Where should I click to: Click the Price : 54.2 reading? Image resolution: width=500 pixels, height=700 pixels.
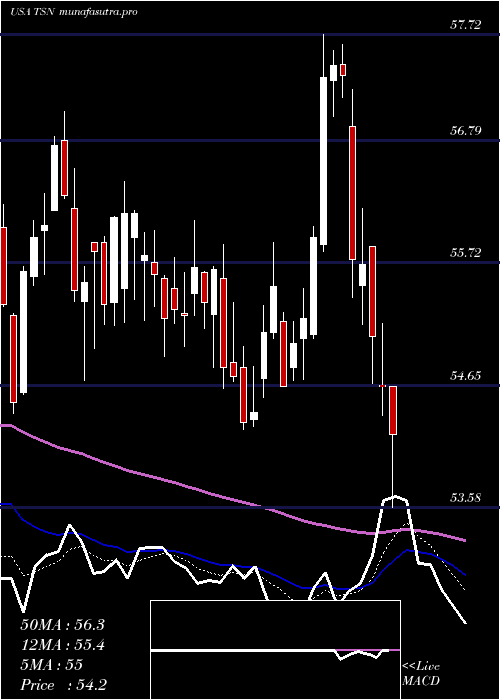[63, 685]
